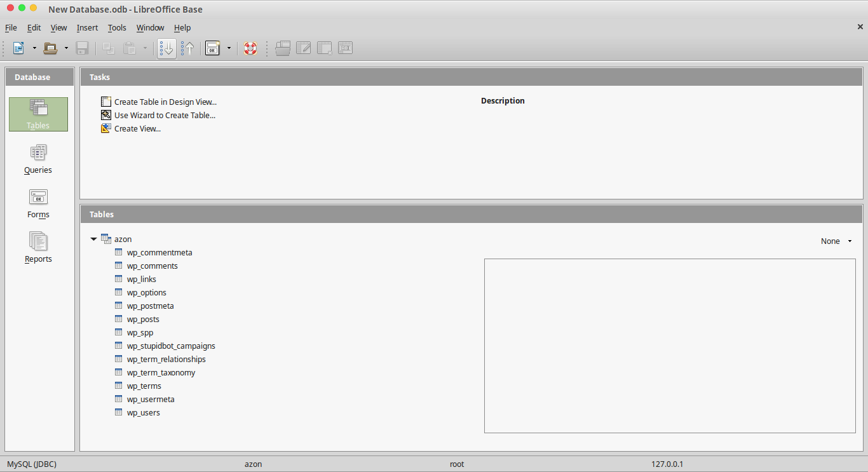Close document with the menu bar X
The height and width of the screenshot is (472, 868).
pyautogui.click(x=860, y=27)
